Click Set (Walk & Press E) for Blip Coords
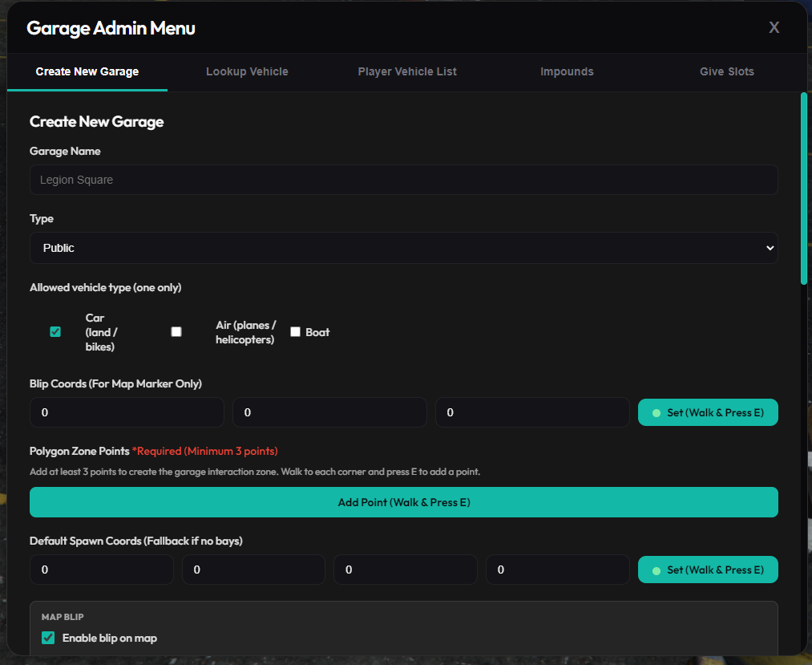Image resolution: width=812 pixels, height=665 pixels. point(708,412)
